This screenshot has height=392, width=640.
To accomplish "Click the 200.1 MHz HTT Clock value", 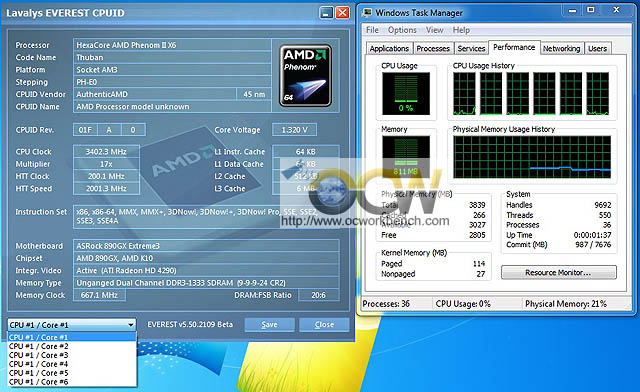I will 106,176.
